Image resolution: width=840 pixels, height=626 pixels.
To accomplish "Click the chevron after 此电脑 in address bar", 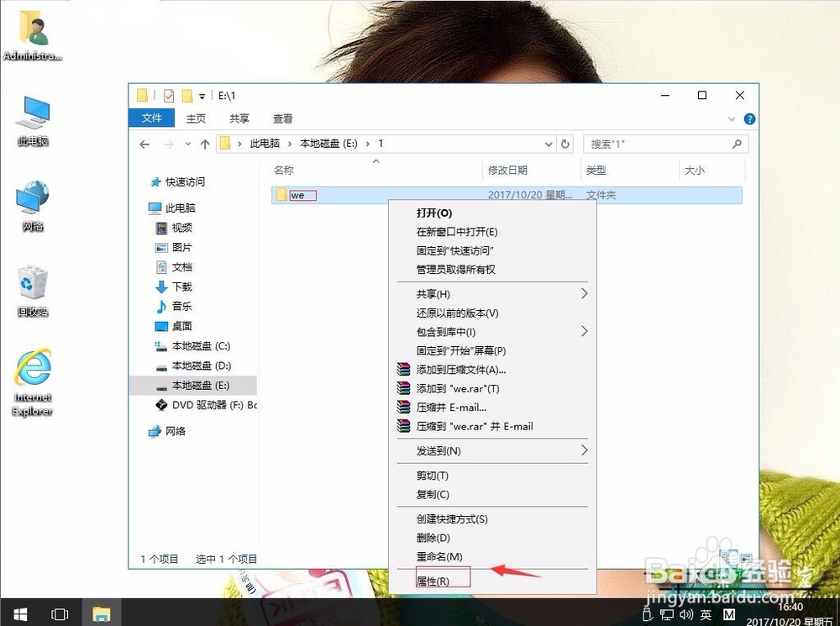I will (x=290, y=144).
